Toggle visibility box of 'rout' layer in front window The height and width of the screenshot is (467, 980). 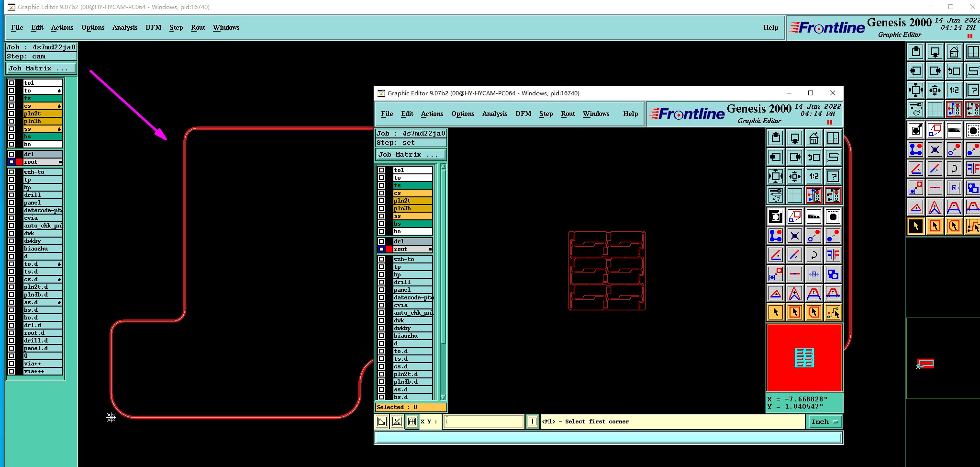click(x=381, y=249)
